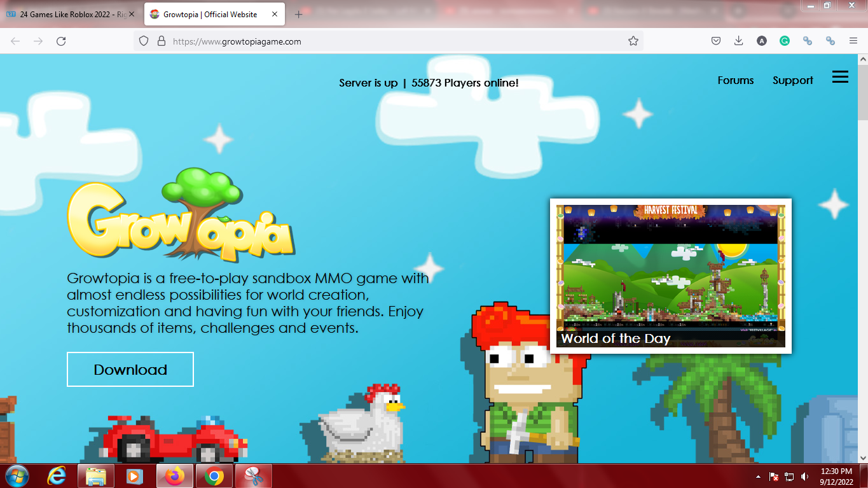
Task: Click the 'Server is up' status text
Action: click(x=368, y=83)
